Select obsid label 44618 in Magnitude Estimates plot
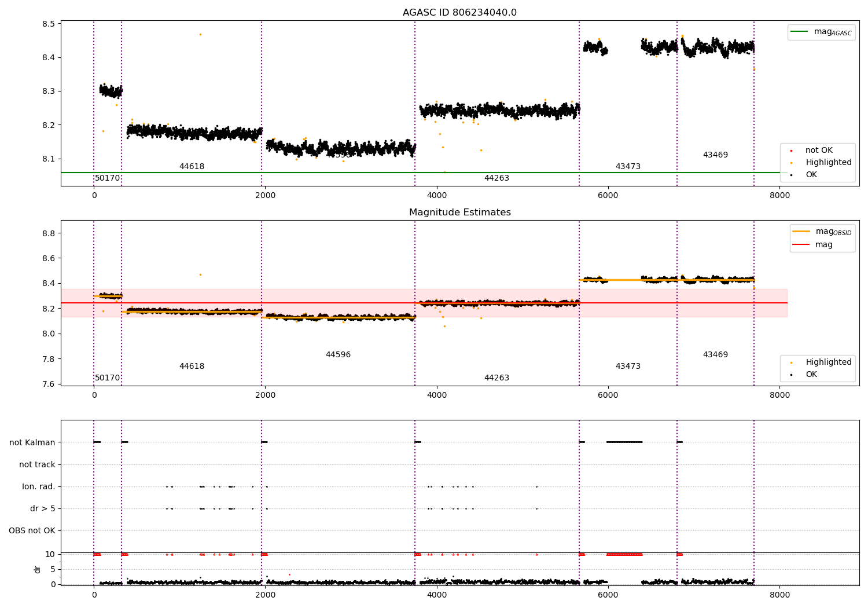The height and width of the screenshot is (608, 868). pyautogui.click(x=192, y=367)
